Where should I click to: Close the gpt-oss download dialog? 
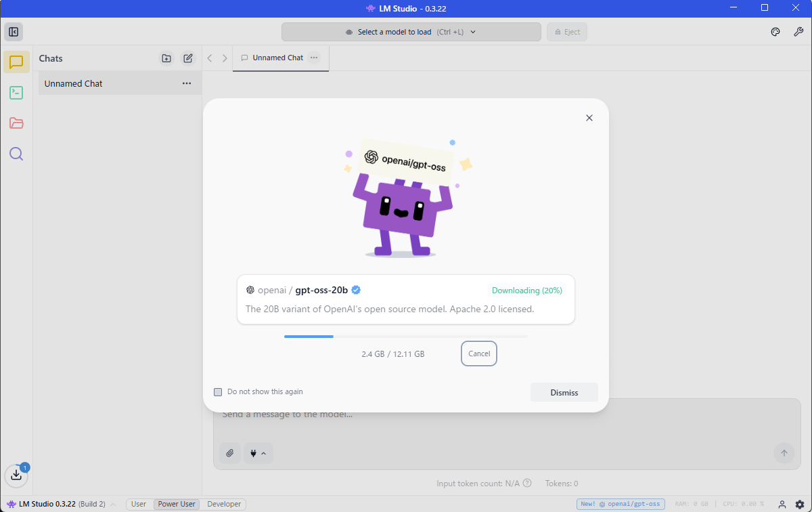[x=589, y=118]
